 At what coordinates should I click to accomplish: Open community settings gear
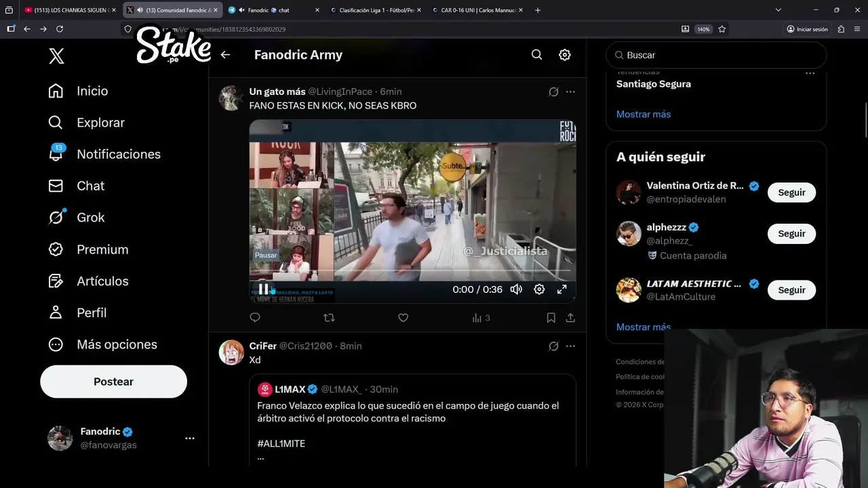click(x=564, y=55)
